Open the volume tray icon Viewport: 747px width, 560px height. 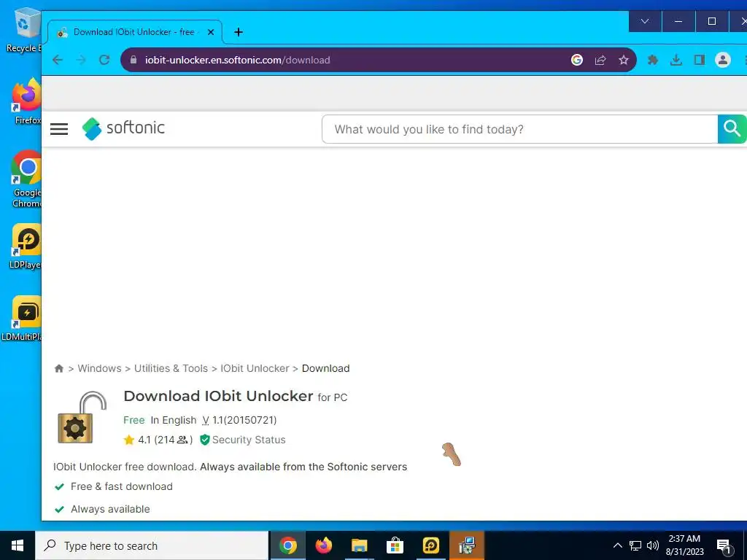(x=653, y=545)
